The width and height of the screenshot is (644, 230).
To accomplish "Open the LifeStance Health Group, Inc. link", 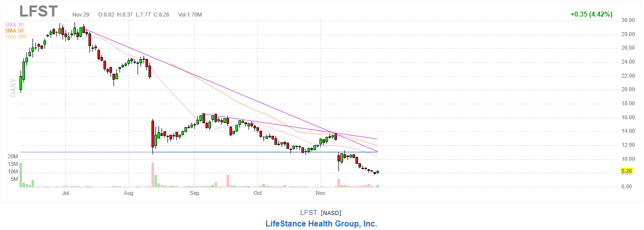I will click(x=321, y=223).
